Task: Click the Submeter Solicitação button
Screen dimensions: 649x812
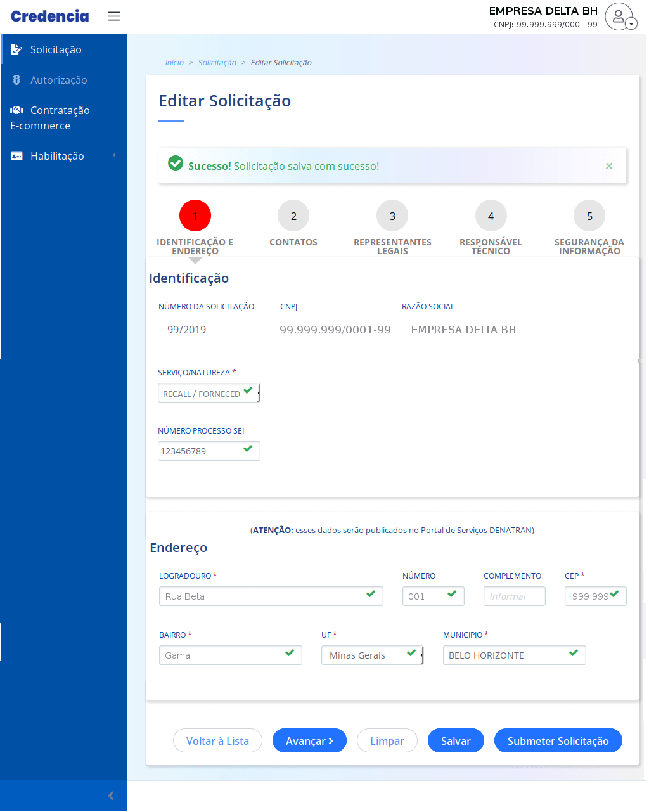Action: (558, 741)
